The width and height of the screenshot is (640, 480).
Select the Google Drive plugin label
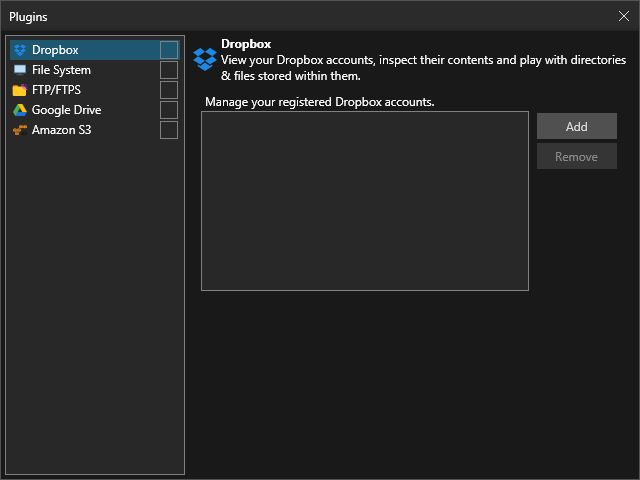pyautogui.click(x=67, y=110)
